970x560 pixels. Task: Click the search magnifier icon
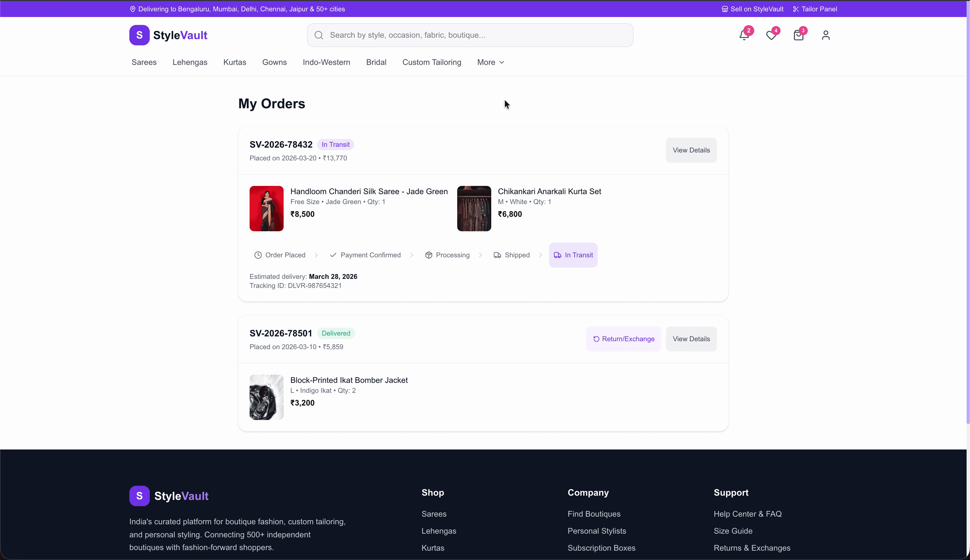click(x=318, y=35)
